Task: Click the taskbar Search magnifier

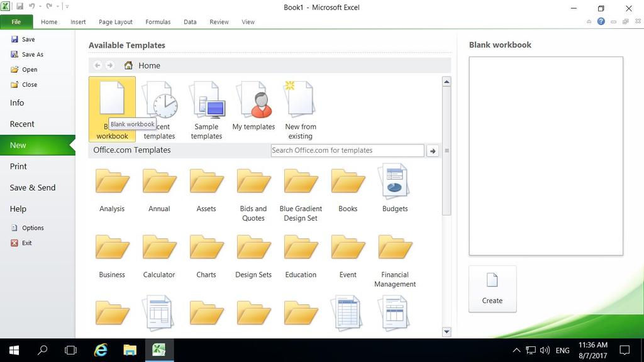Action: click(42, 350)
